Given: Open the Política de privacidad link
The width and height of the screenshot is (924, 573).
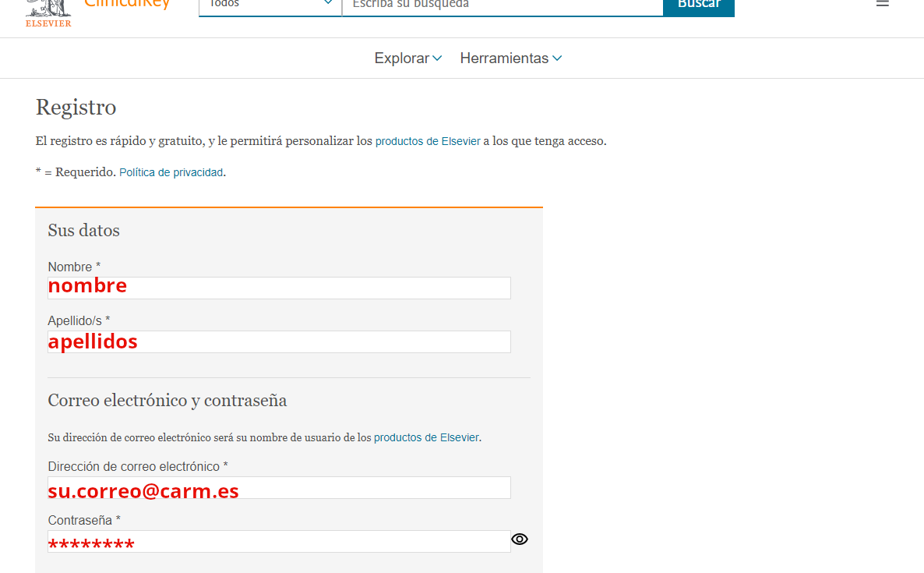Looking at the screenshot, I should 171,173.
